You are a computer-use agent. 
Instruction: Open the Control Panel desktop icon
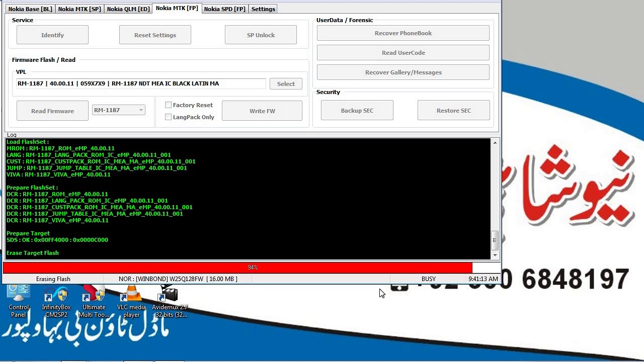pyautogui.click(x=19, y=301)
